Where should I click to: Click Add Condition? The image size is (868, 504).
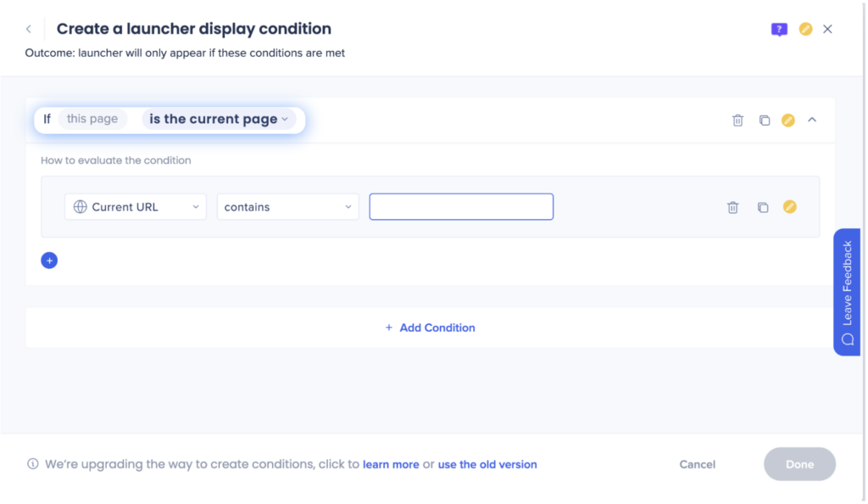[430, 327]
